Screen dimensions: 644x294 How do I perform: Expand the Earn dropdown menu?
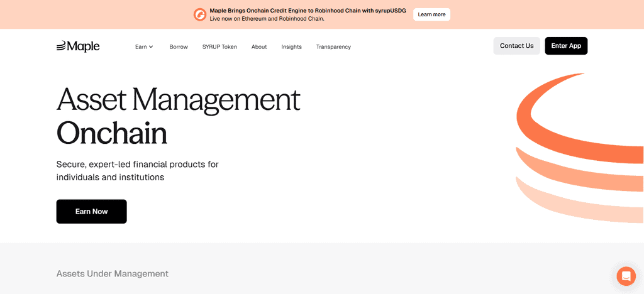(144, 46)
